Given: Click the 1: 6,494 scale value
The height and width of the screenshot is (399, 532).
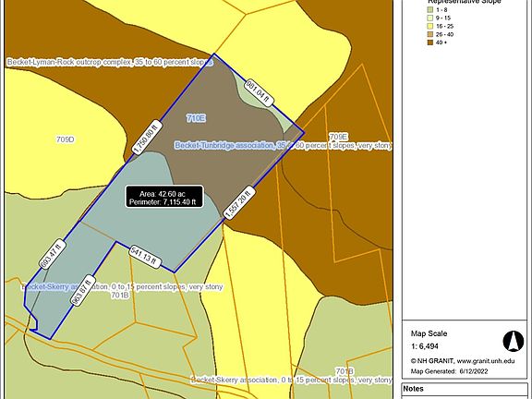Looking at the screenshot, I should [x=425, y=346].
